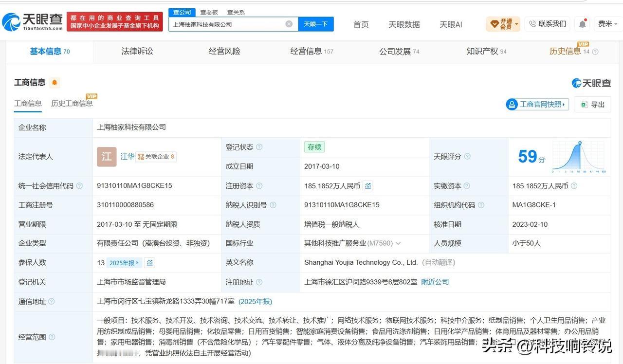Select the 基本信息 tab
Viewport: 623px width, 364px height.
[x=50, y=52]
